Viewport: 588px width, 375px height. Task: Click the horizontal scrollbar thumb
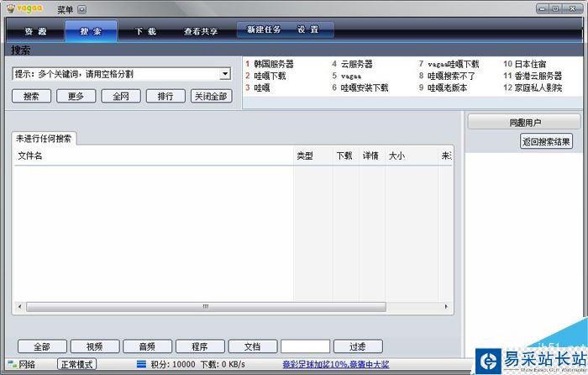[206, 307]
